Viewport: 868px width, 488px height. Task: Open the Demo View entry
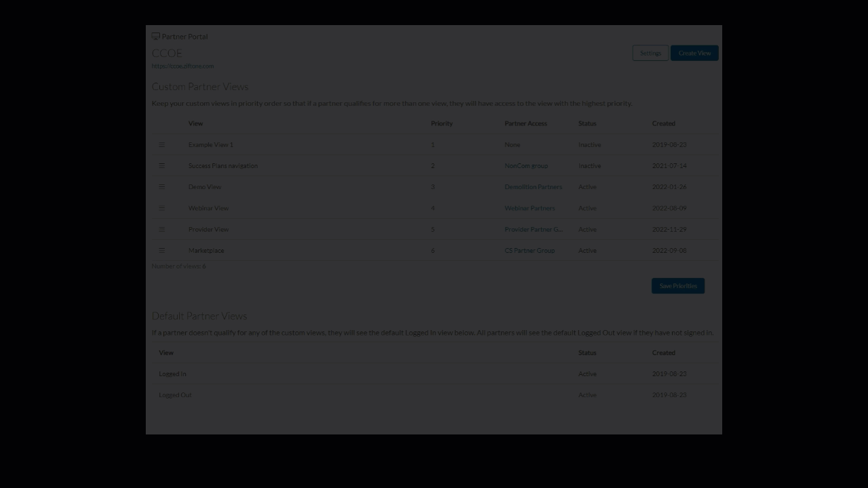[205, 186]
